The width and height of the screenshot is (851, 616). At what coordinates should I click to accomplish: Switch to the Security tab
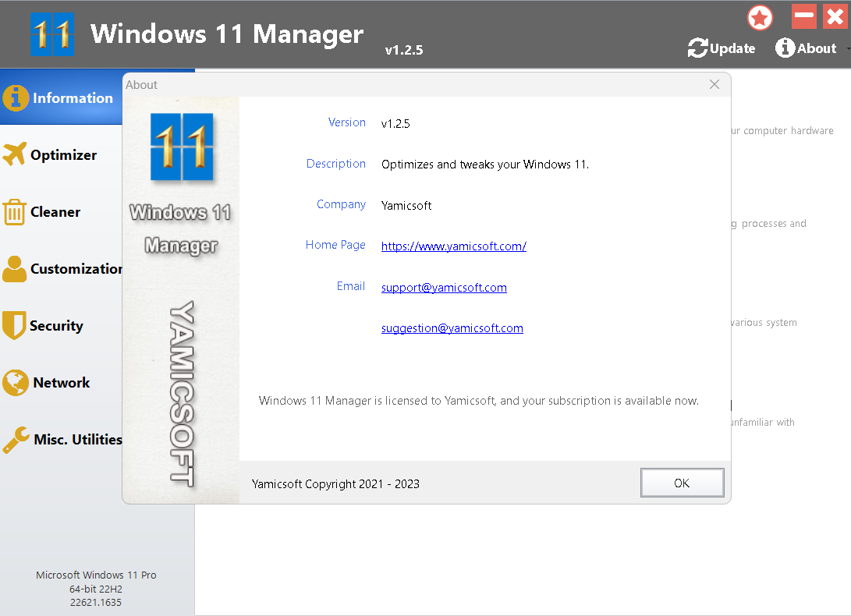coord(56,326)
